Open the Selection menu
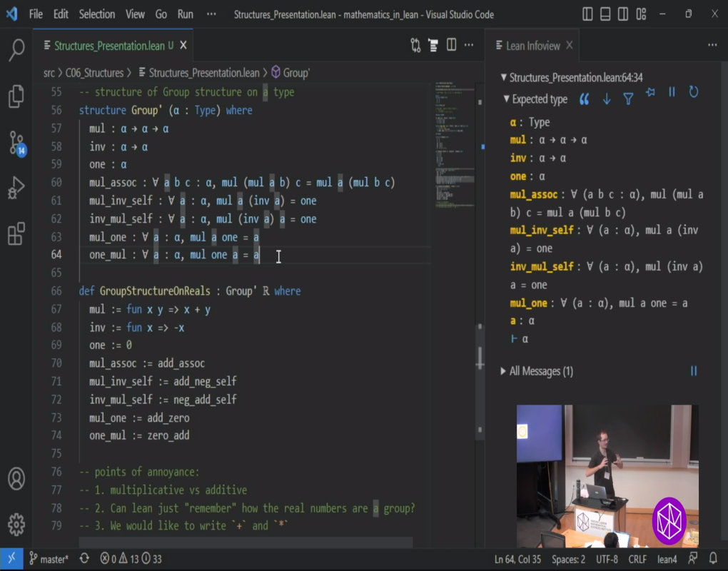Viewport: 728px width, 571px height. tap(96, 14)
